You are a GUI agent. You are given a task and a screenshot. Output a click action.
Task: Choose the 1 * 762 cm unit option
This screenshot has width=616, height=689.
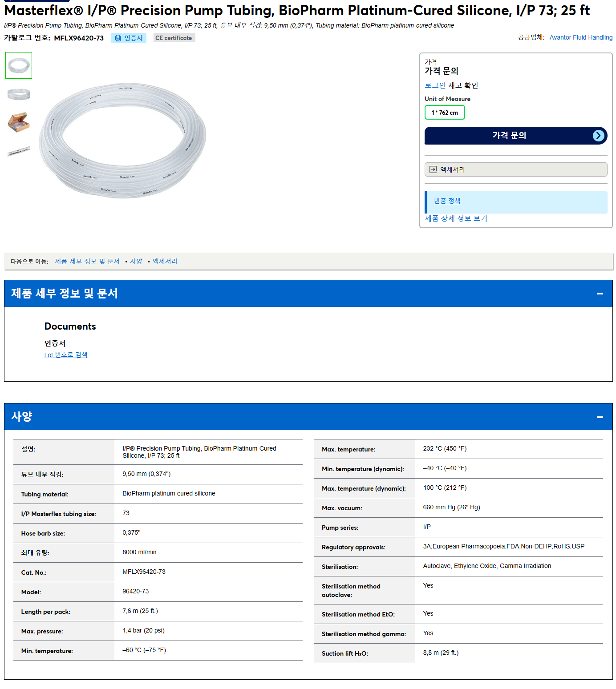pos(445,113)
